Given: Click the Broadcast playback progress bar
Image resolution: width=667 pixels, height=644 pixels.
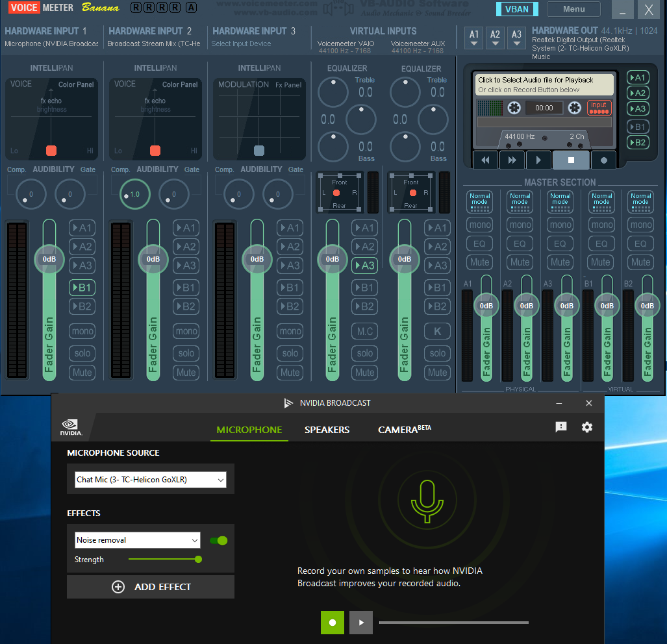Looking at the screenshot, I should (x=453, y=623).
